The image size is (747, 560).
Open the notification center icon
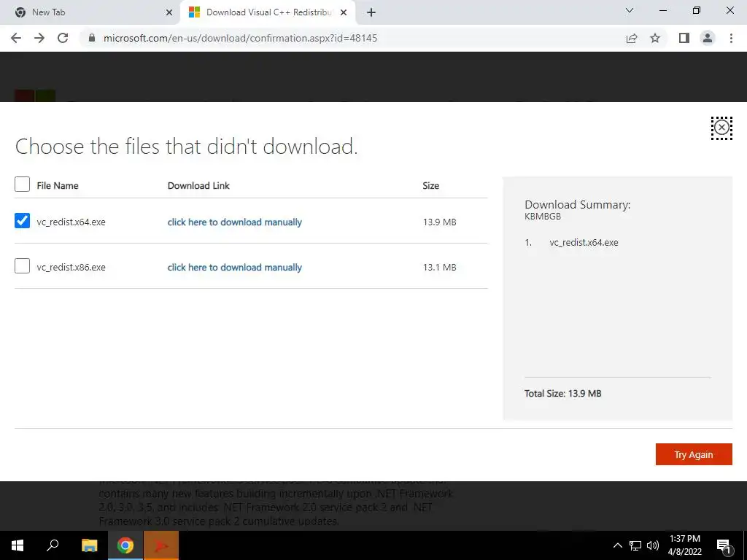tap(723, 545)
